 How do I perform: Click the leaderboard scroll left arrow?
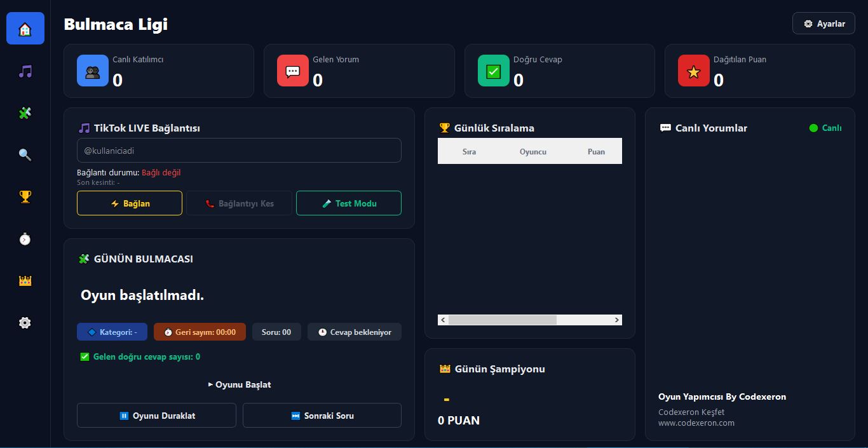tap(443, 320)
